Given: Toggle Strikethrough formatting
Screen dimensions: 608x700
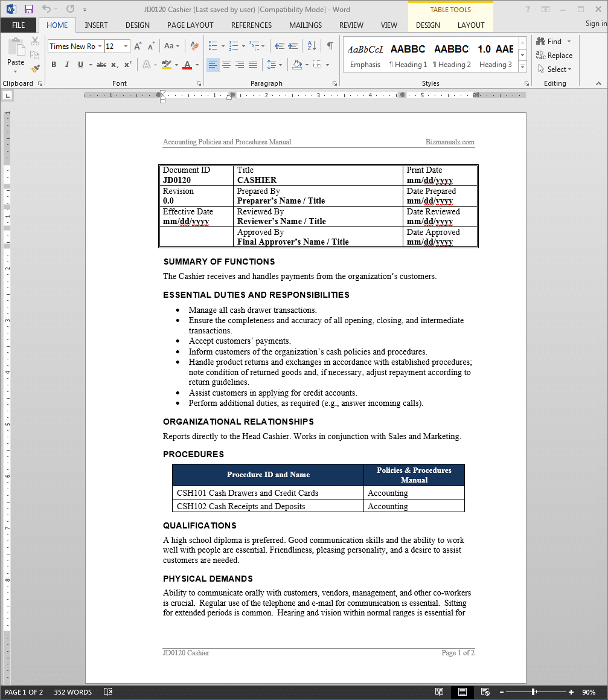Looking at the screenshot, I should click(101, 65).
